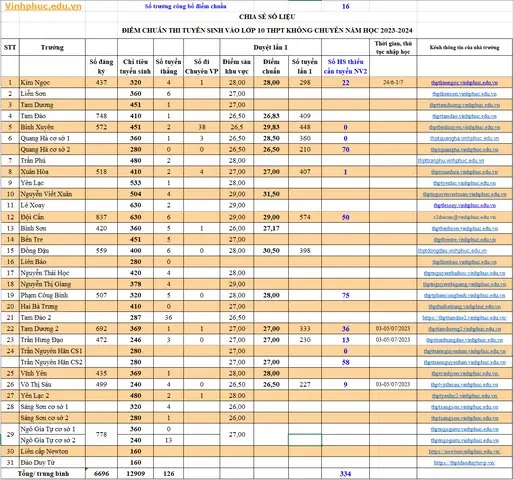This screenshot has height=480, width=513.
Task: Select the 'Phạm Công Bình' school name cell
Action: coord(52,295)
